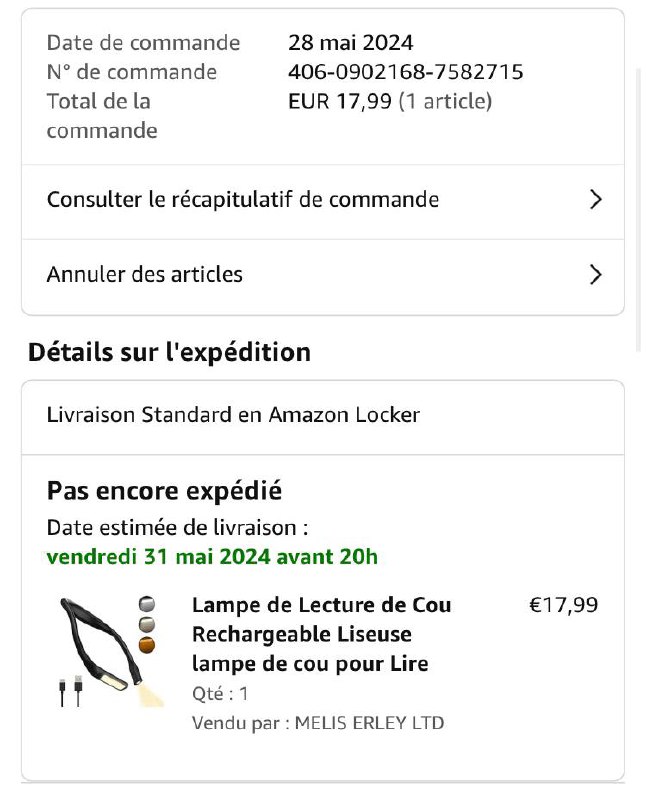Click the chevron beside Consulter le récapitulatif de commande
The image size is (646, 800).
596,200
